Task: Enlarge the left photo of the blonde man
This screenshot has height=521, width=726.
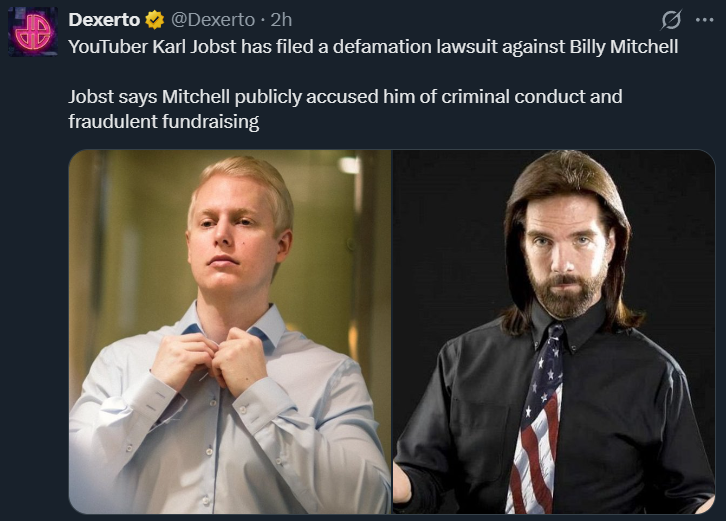Action: pyautogui.click(x=230, y=332)
